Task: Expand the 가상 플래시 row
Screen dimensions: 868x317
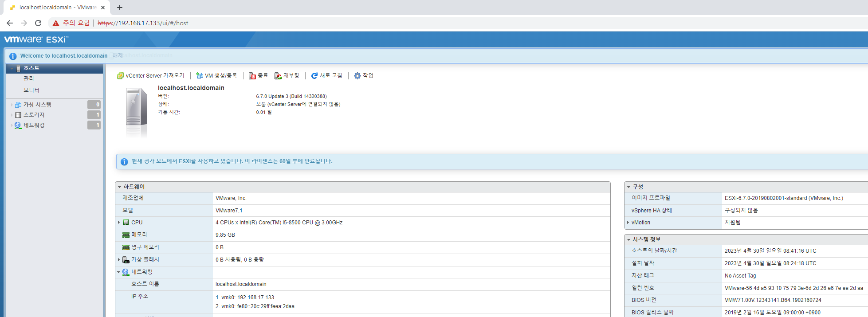Action: coord(119,260)
